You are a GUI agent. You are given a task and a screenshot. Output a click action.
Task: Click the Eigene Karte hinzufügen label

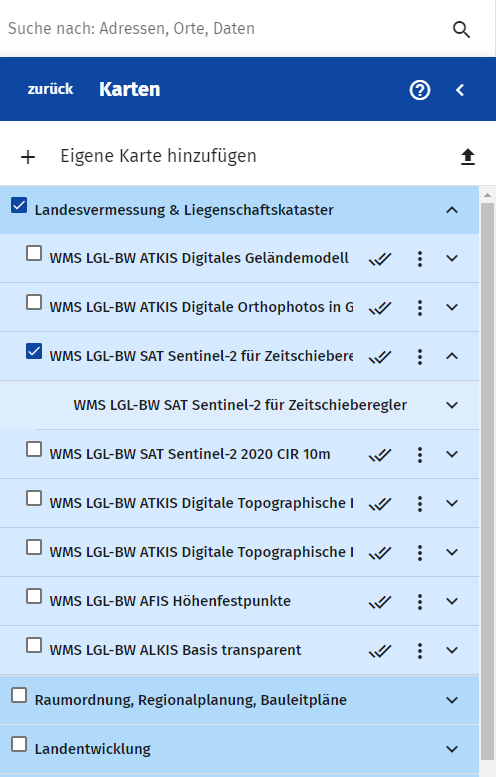(x=159, y=156)
